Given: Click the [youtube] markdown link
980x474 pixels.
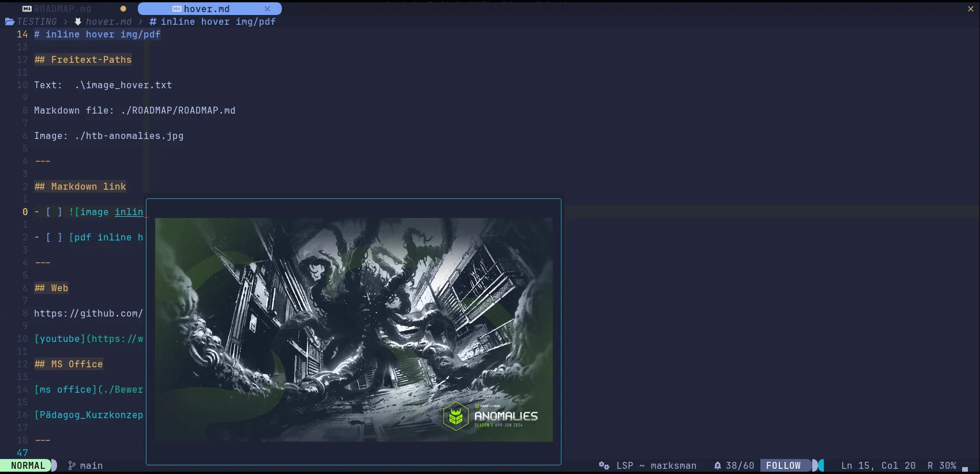Looking at the screenshot, I should pyautogui.click(x=89, y=338).
